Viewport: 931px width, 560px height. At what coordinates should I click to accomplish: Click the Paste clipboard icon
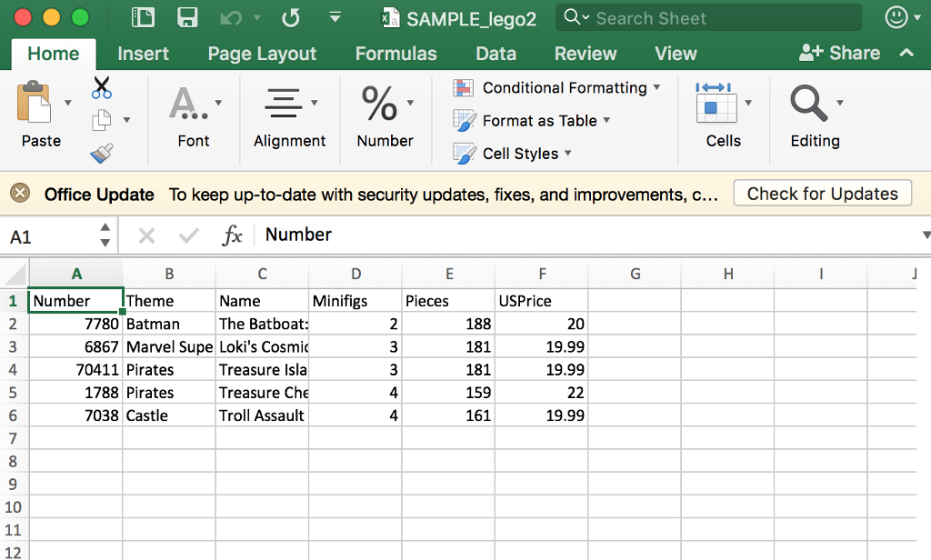34,102
